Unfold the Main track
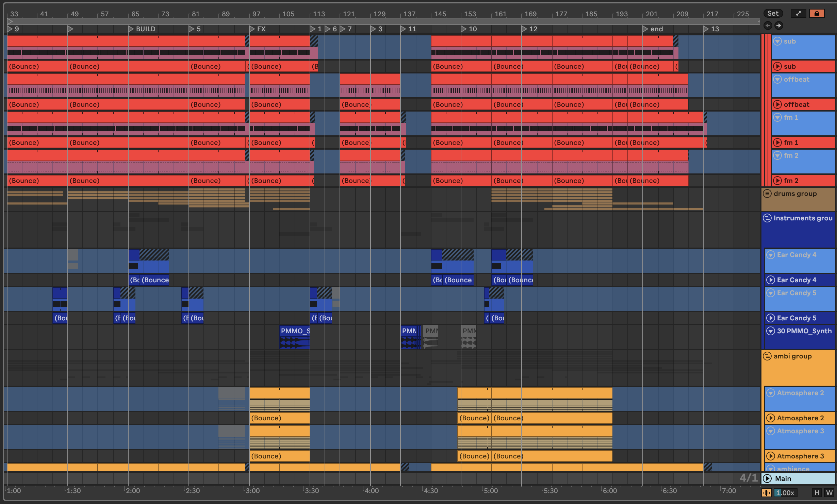Screen dimensions: 837x504 pos(767,479)
